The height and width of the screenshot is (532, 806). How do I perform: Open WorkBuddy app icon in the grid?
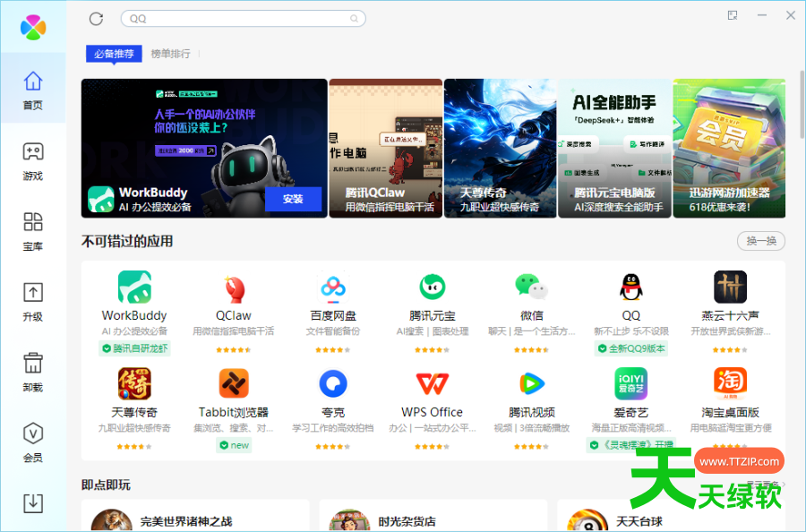point(134,287)
